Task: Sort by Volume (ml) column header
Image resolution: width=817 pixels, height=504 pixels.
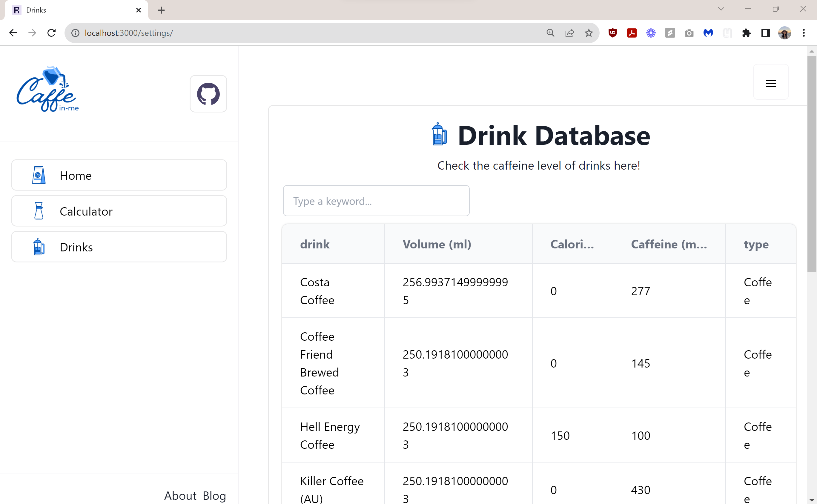Action: 437,244
